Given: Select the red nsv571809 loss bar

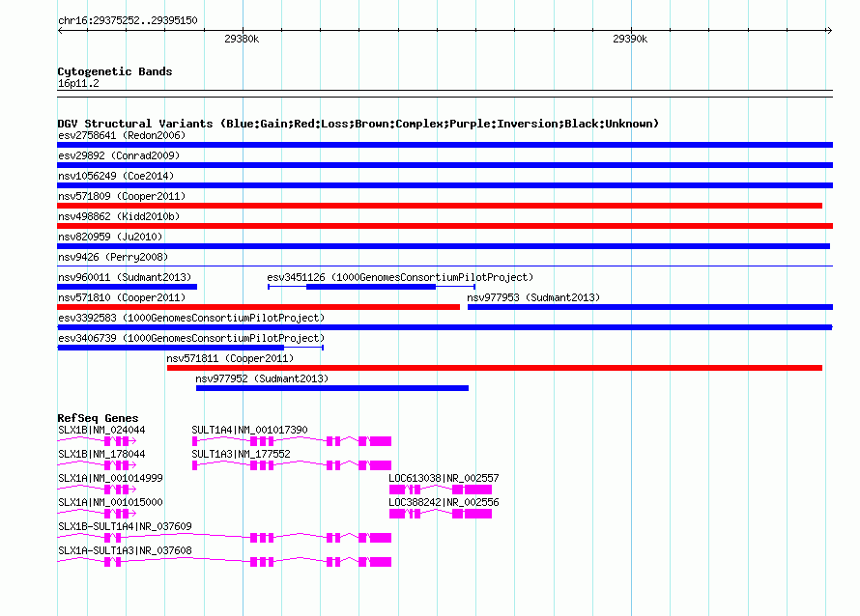Looking at the screenshot, I should (x=440, y=206).
